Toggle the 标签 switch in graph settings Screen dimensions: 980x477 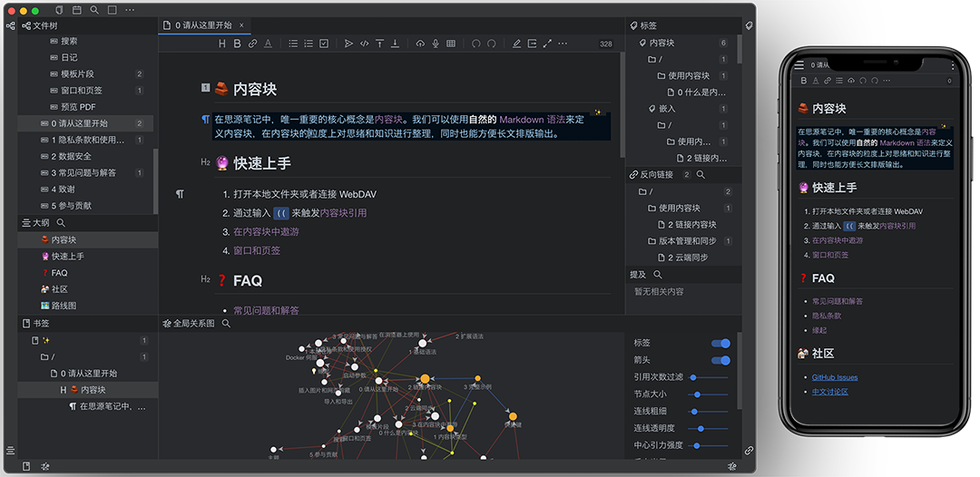pos(720,344)
